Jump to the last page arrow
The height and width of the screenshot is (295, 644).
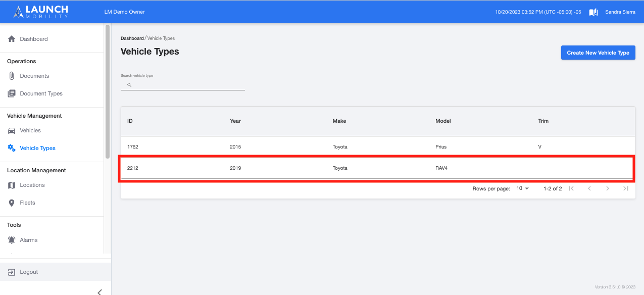coord(626,188)
